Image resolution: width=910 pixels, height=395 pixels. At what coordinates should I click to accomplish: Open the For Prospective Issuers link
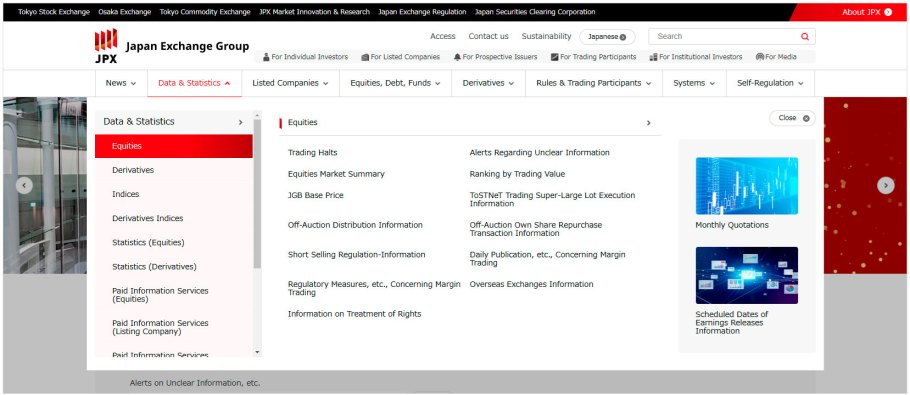click(496, 57)
